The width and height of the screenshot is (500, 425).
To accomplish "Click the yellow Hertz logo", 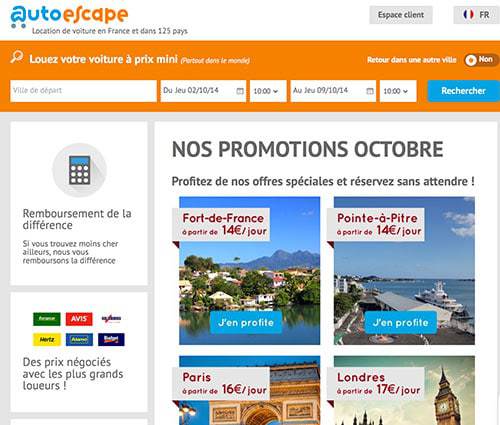I will [x=47, y=340].
